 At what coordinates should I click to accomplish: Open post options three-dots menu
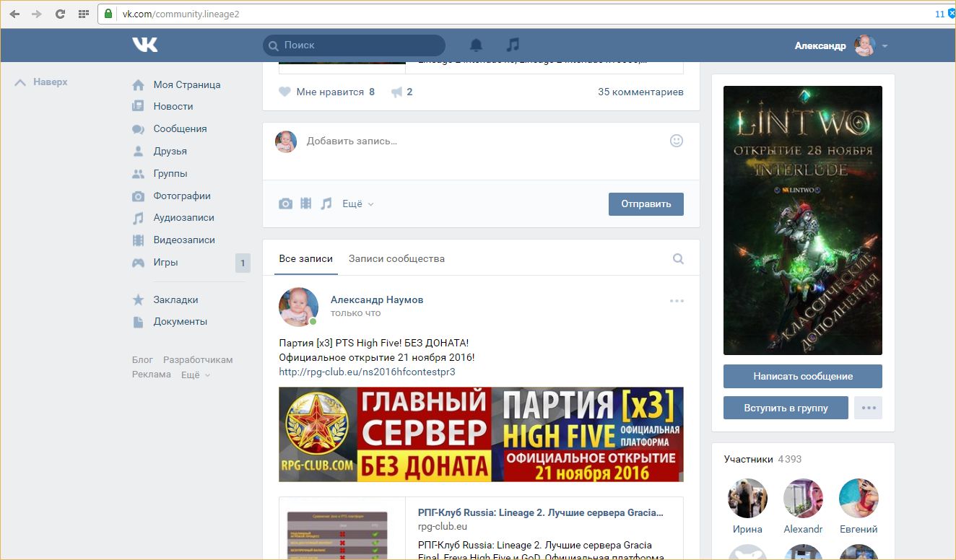point(676,300)
